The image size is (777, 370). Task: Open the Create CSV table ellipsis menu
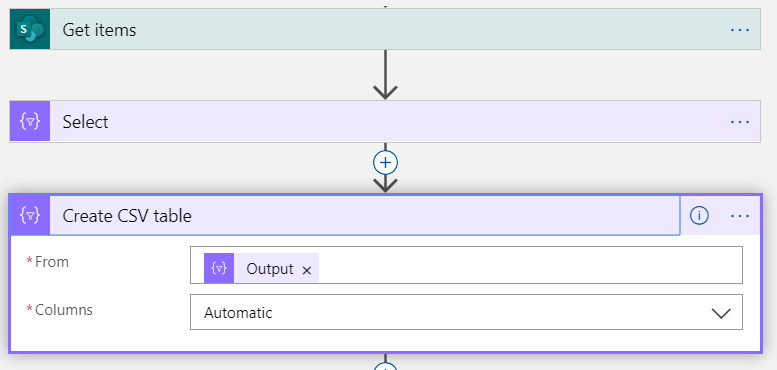tap(740, 216)
